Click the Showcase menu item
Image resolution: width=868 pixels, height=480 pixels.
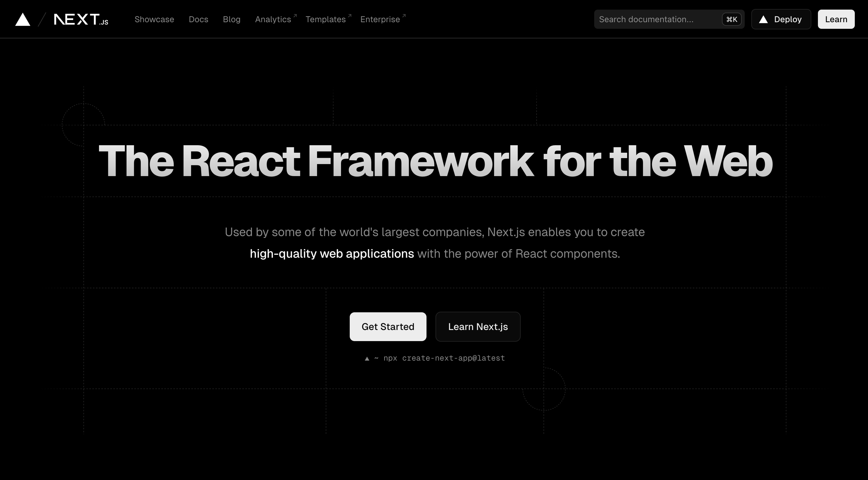154,19
